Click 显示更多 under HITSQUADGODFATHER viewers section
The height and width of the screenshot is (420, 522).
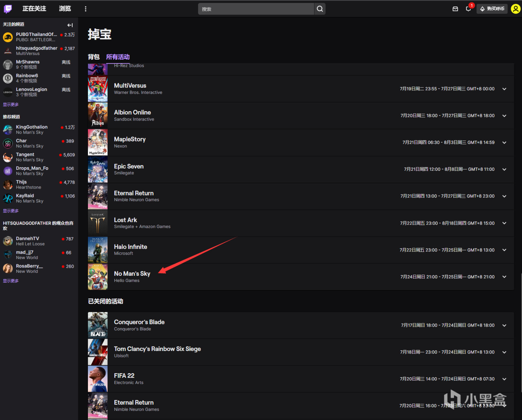click(11, 281)
